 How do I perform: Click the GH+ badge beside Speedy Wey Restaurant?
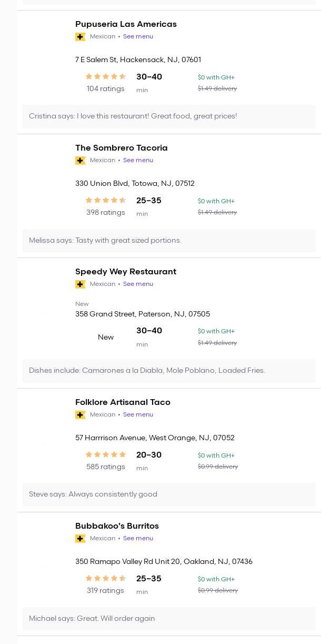click(x=81, y=284)
